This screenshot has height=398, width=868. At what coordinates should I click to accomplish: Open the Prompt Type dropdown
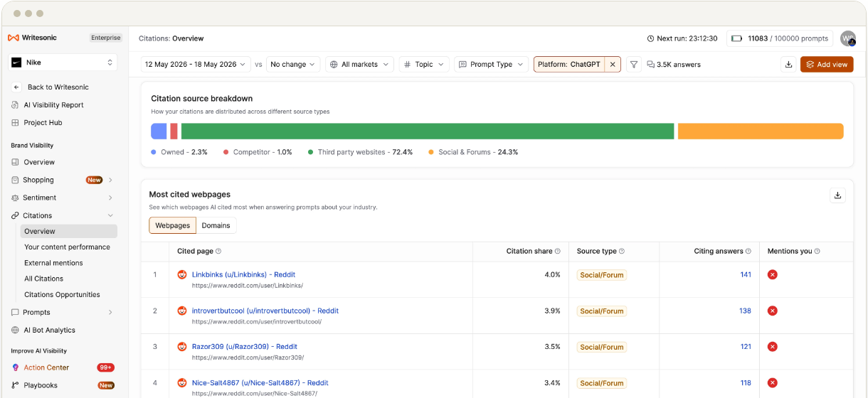click(491, 64)
